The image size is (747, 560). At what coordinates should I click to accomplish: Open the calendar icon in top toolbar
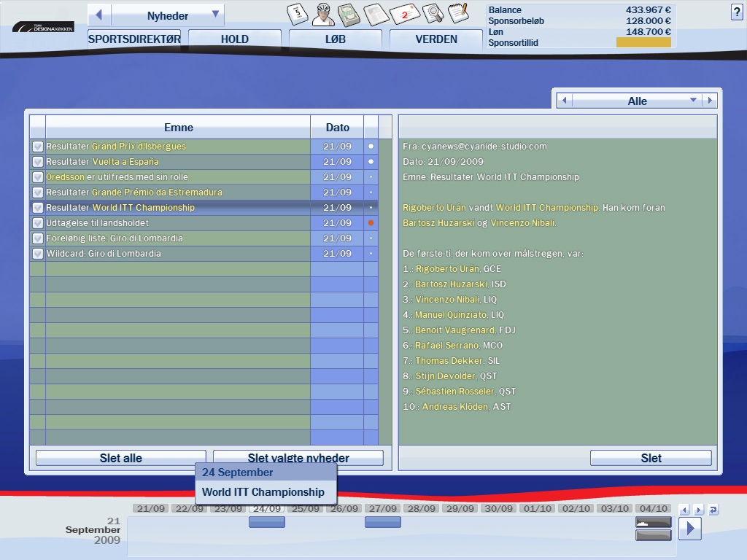(x=297, y=13)
